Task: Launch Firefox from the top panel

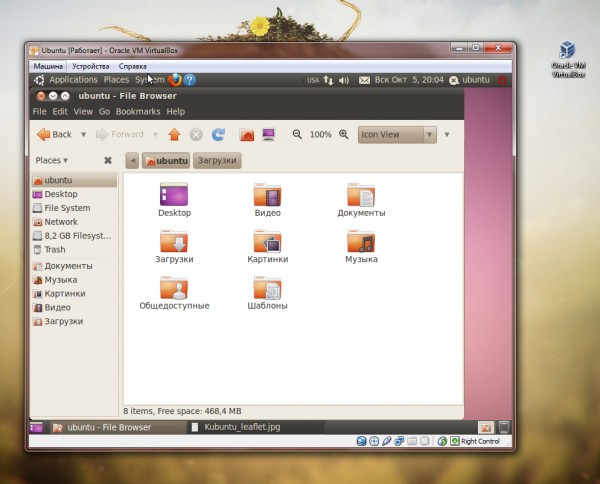Action: [x=175, y=80]
